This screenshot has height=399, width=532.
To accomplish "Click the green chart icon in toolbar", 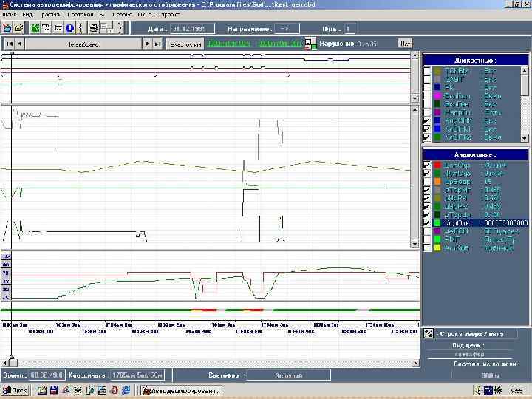I will [x=34, y=27].
